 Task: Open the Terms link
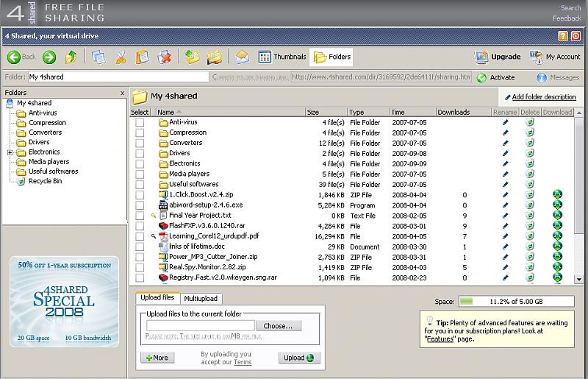[x=243, y=362]
